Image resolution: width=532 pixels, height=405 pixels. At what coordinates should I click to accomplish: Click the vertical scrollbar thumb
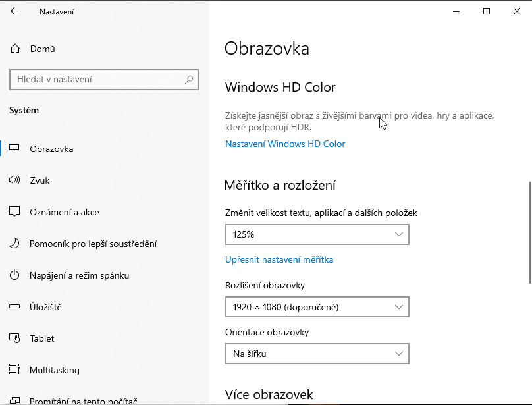pyautogui.click(x=529, y=232)
